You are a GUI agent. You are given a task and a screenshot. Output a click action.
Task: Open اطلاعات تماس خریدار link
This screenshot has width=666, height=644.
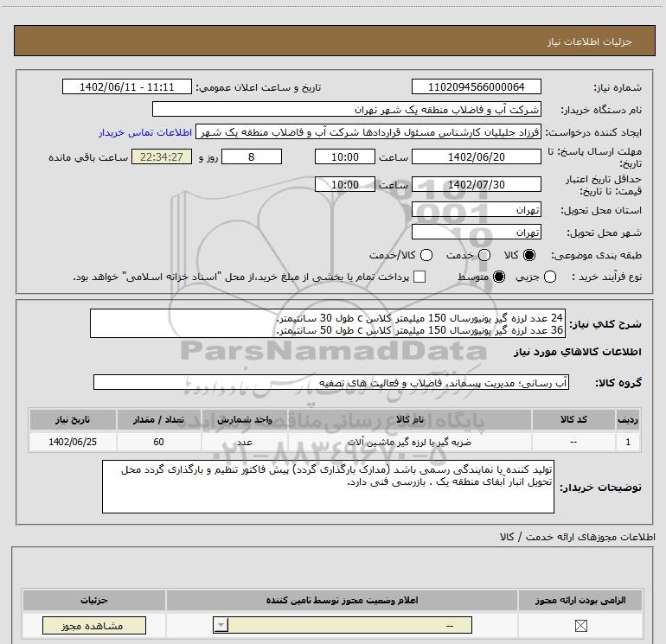click(x=145, y=132)
